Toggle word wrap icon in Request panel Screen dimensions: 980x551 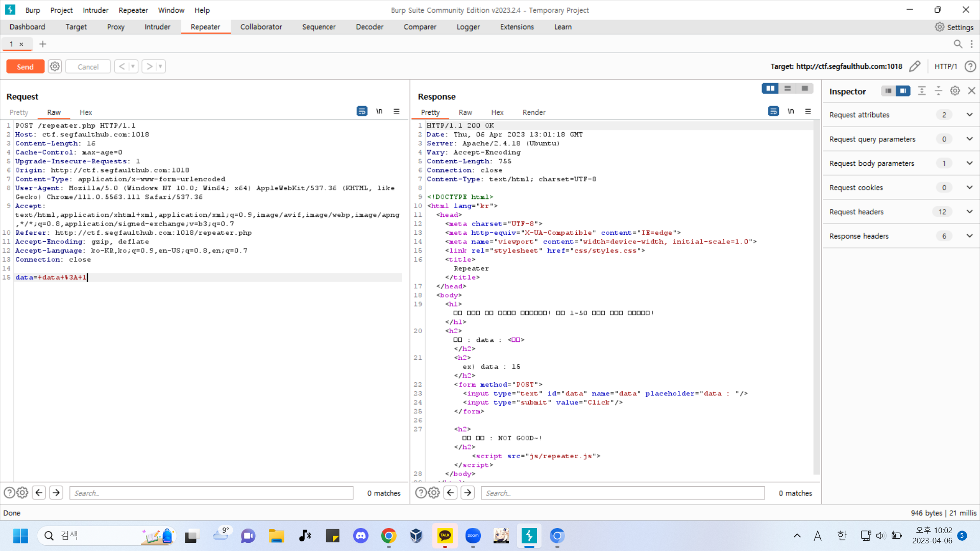(361, 111)
